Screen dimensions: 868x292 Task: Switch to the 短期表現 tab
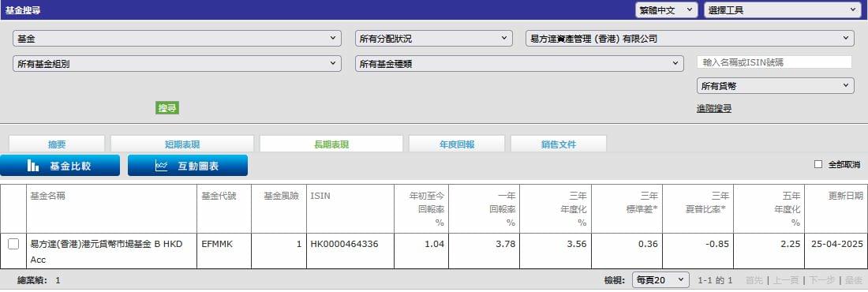click(x=182, y=144)
